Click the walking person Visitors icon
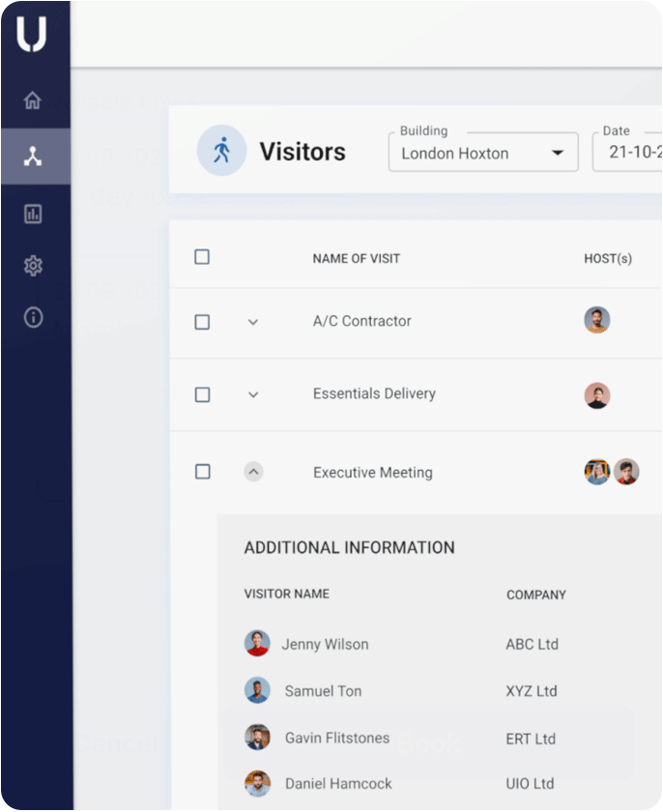The image size is (663, 812). pyautogui.click(x=221, y=151)
